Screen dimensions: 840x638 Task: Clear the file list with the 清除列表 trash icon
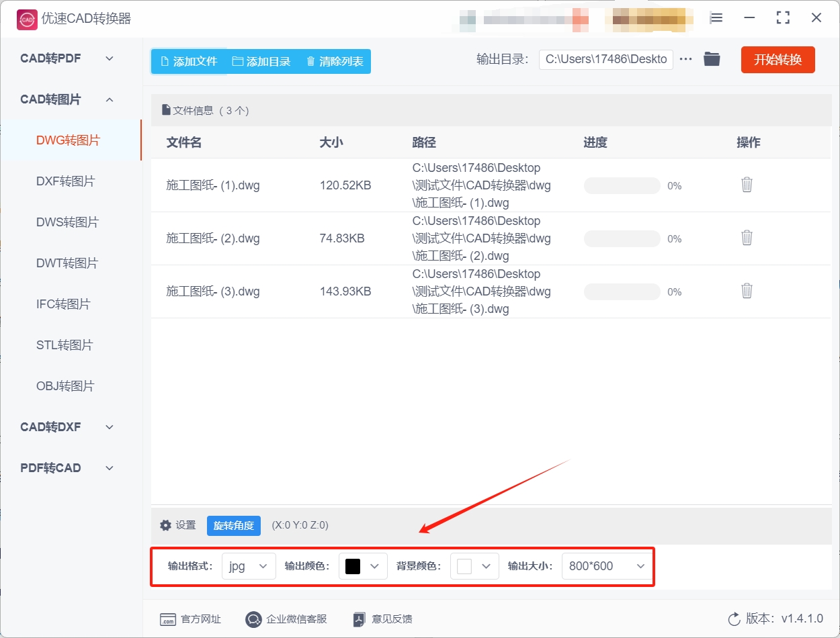click(310, 61)
